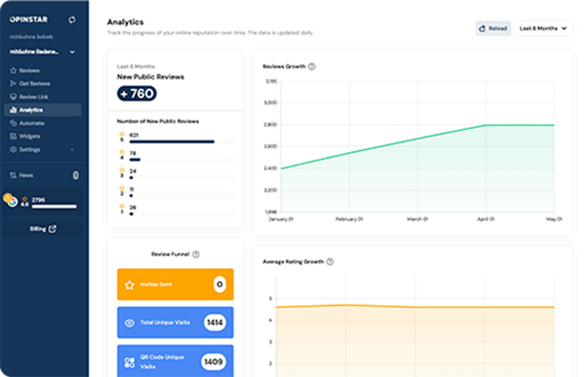The height and width of the screenshot is (377, 588).
Task: Click the Invites Sent star icon
Action: [x=130, y=285]
